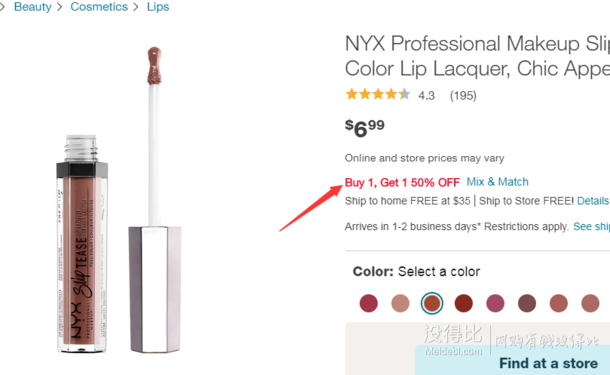Image resolution: width=610 pixels, height=375 pixels.
Task: Open the shipping Details link
Action: [592, 201]
